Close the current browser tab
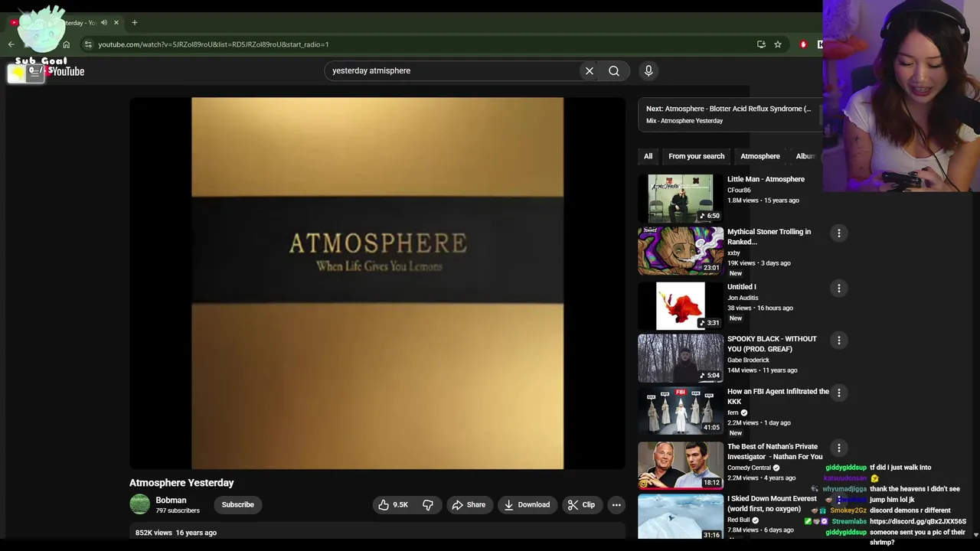 tap(116, 22)
